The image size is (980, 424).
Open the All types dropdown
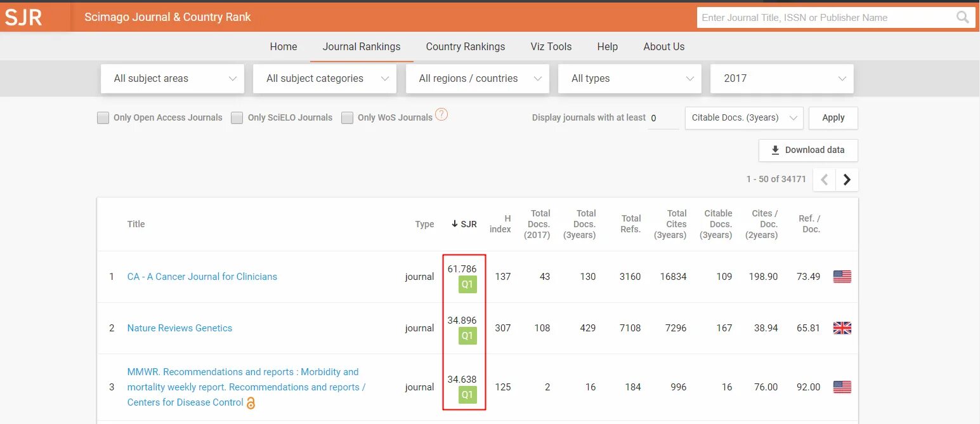(630, 79)
